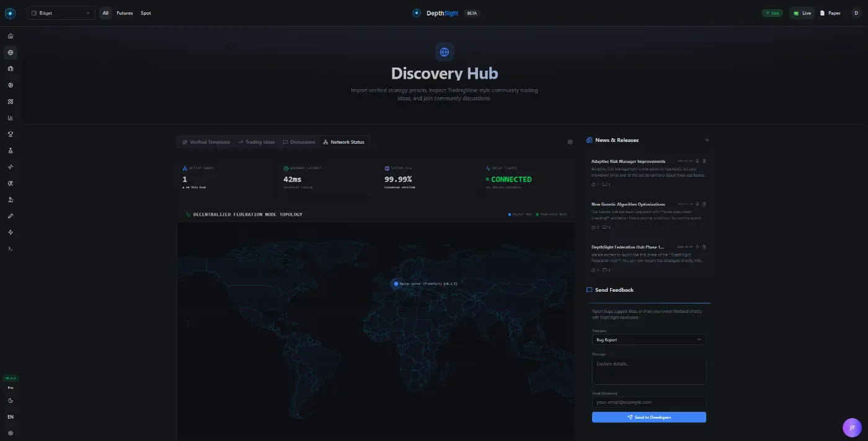This screenshot has height=441, width=868.
Task: Open comments on Genetic Algorithm Optimizations post
Action: 606,227
